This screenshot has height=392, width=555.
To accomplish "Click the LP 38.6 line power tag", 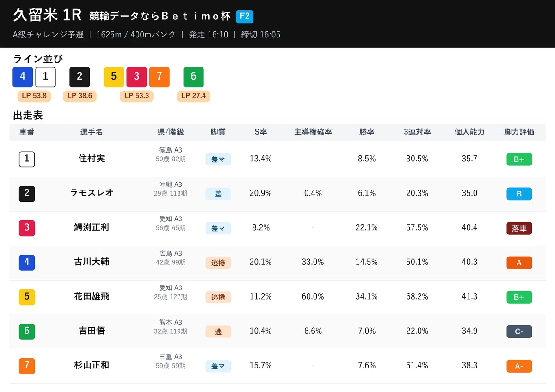I will click(x=80, y=96).
